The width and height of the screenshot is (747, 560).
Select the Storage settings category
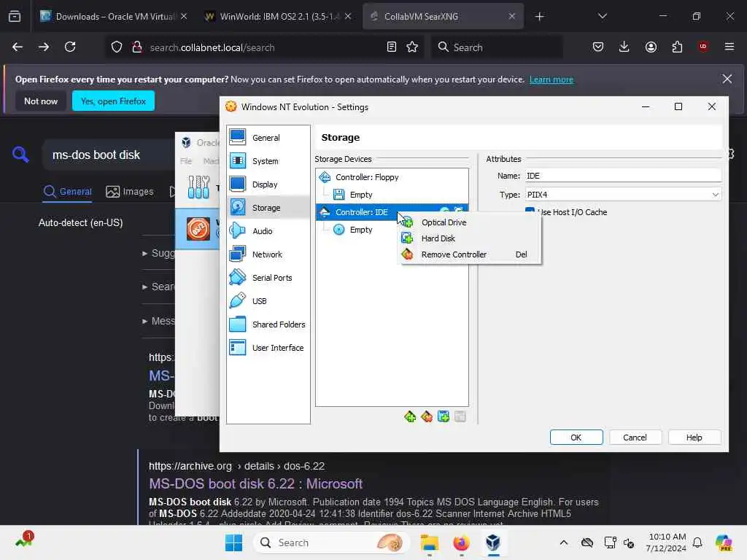pyautogui.click(x=268, y=208)
